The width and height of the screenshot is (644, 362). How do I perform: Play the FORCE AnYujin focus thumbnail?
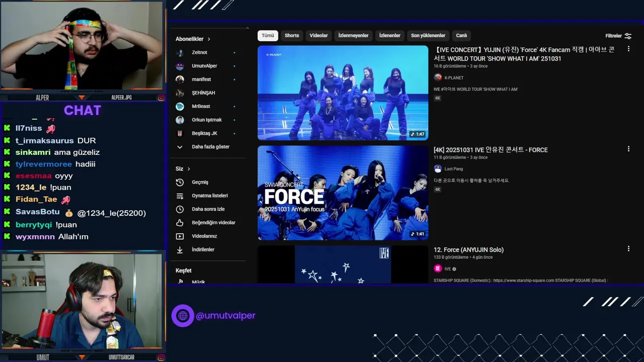coord(343,193)
